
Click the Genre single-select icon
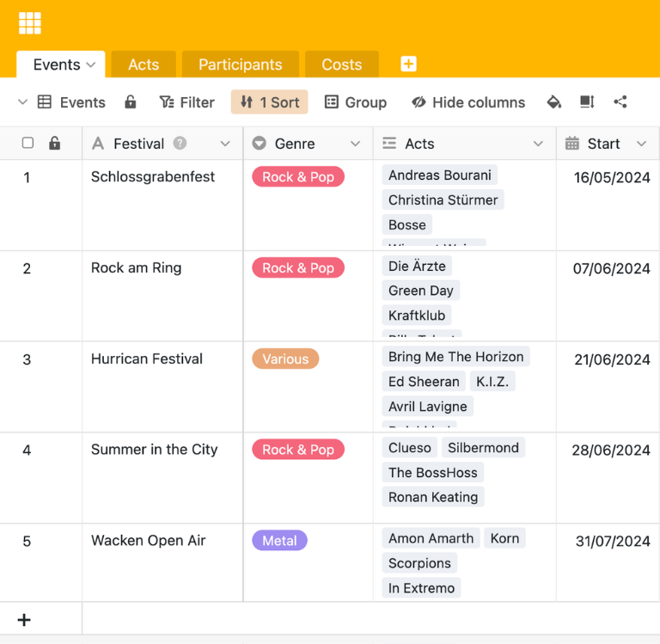coord(260,144)
